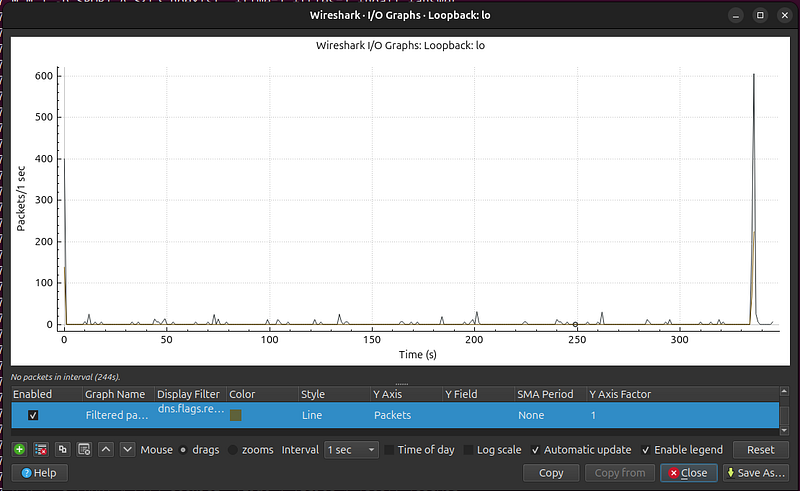This screenshot has height=491, width=800.
Task: Open the Packets Y Axis cell
Action: point(407,415)
